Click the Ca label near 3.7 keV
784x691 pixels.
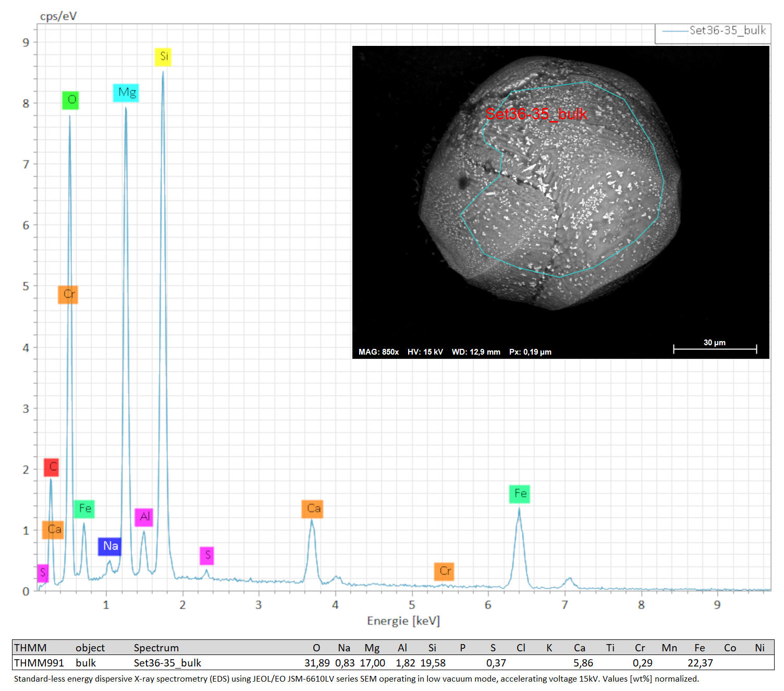click(312, 508)
